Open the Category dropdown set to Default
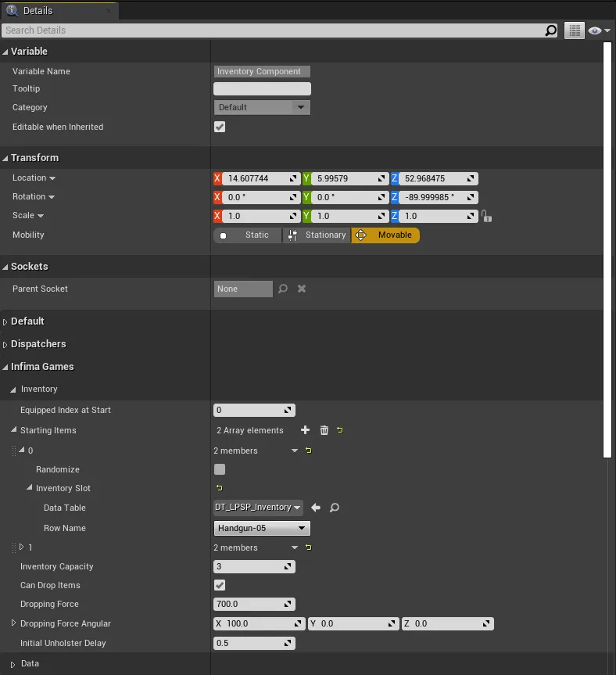Image resolution: width=616 pixels, height=675 pixels. (262, 107)
